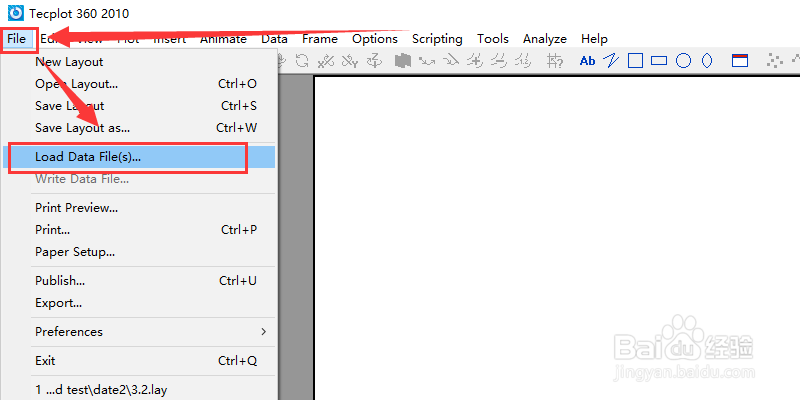800x400 pixels.
Task: Select the rotate about Y-axis tool
Action: 349,61
